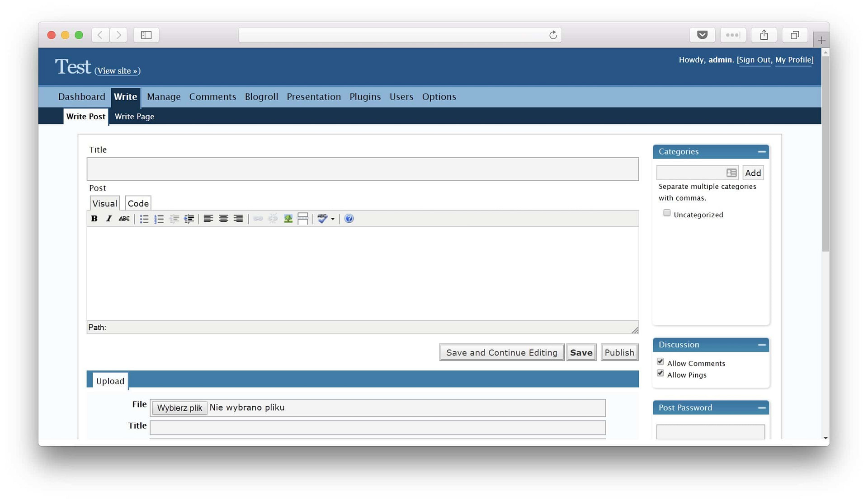Viewport: 868px width, 501px height.
Task: Click the category list icon in input
Action: (x=731, y=173)
